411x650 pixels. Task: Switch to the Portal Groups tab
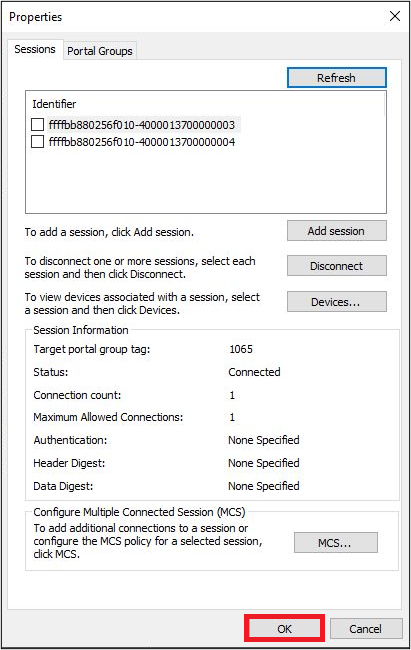click(x=100, y=51)
